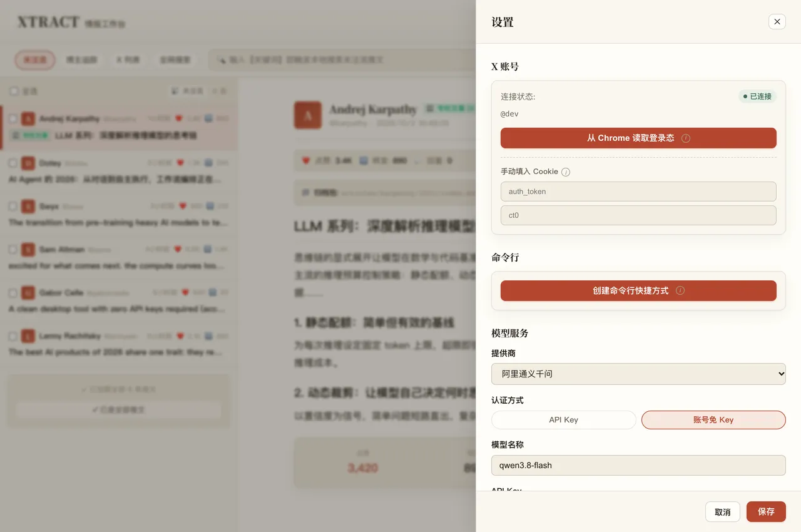Tick the Lenny Rachitsky row checkbox in background list

point(13,336)
